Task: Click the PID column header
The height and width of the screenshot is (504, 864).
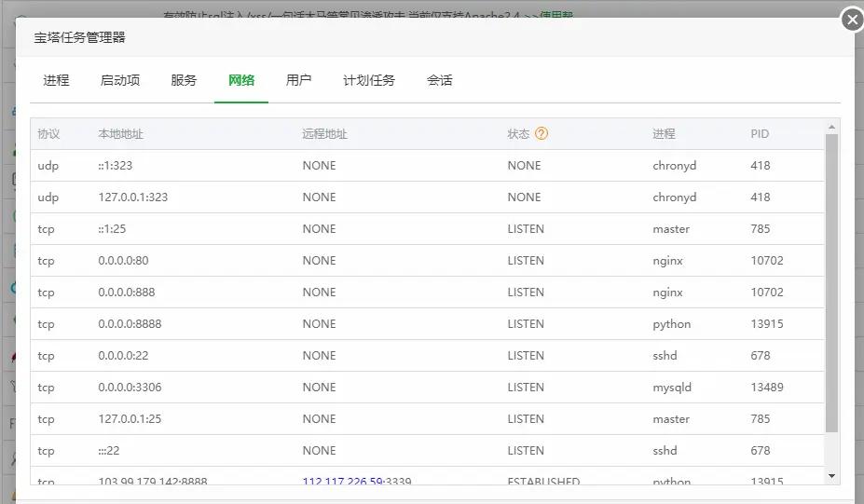Action: pos(760,134)
